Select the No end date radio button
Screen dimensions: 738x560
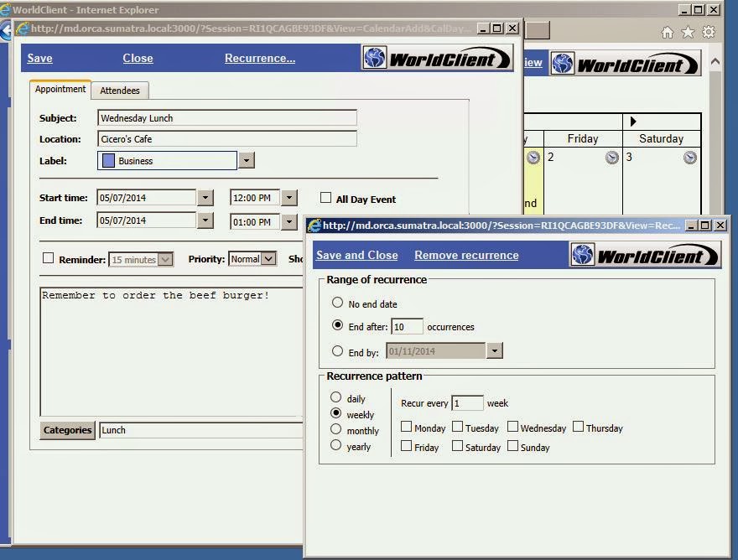(337, 302)
